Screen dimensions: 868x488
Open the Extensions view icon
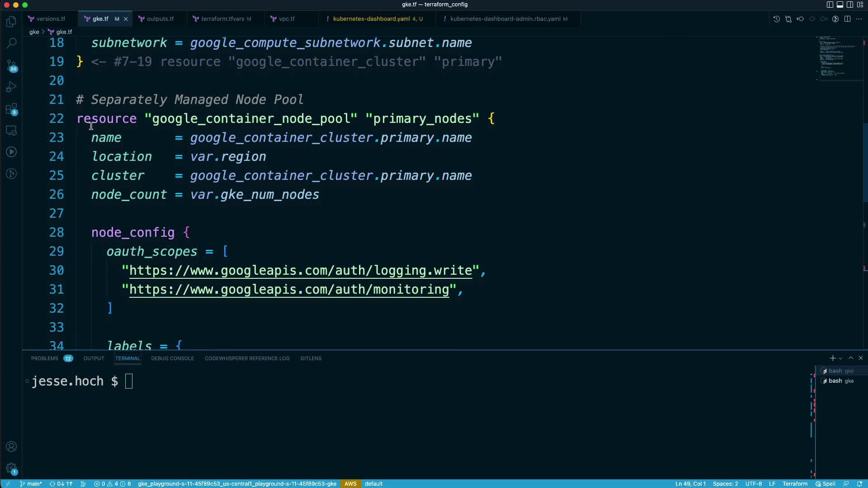pyautogui.click(x=11, y=109)
